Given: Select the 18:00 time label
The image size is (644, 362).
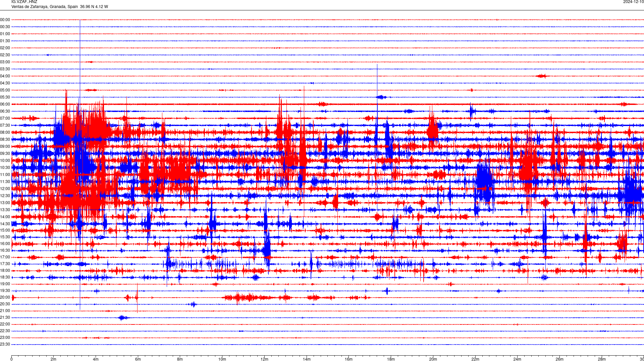Looking at the screenshot, I should click(5, 270).
